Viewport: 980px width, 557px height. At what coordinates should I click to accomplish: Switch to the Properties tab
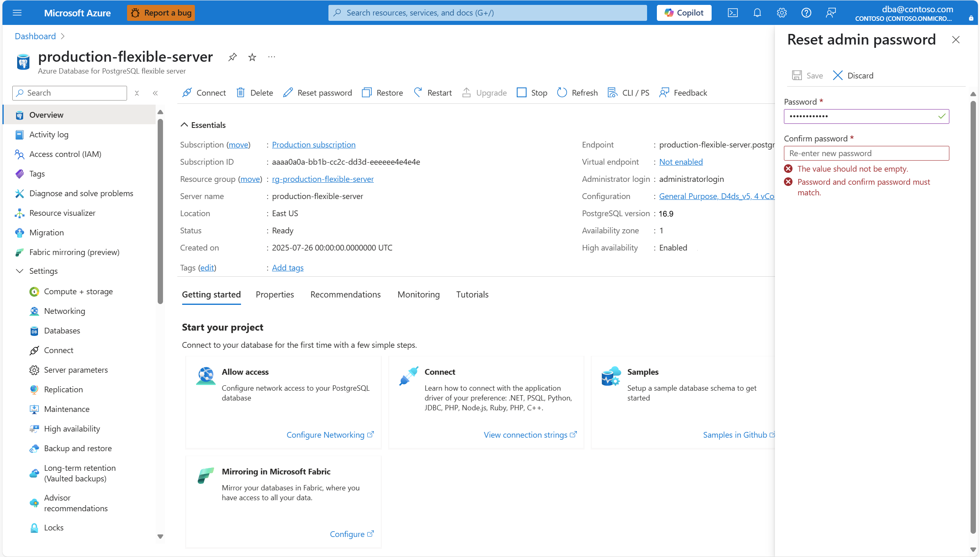click(275, 295)
